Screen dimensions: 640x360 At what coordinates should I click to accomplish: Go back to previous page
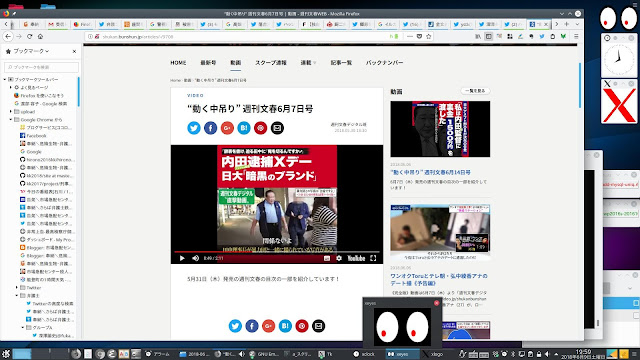pyautogui.click(x=8, y=36)
